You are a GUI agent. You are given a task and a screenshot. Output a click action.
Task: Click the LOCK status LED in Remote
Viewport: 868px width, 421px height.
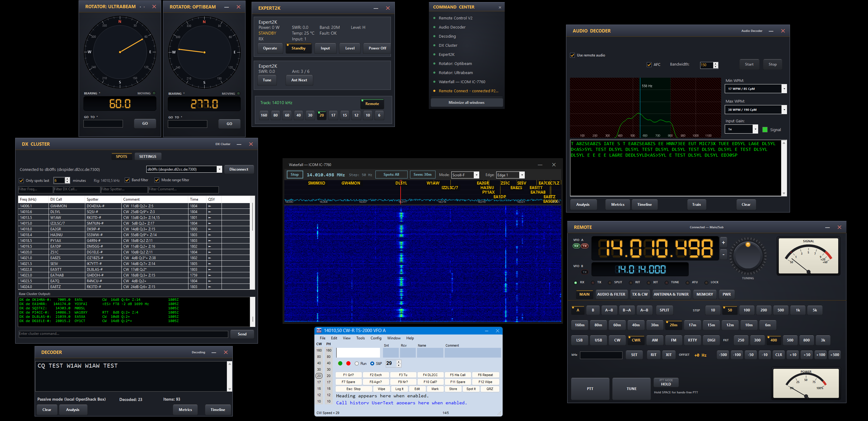coord(706,283)
